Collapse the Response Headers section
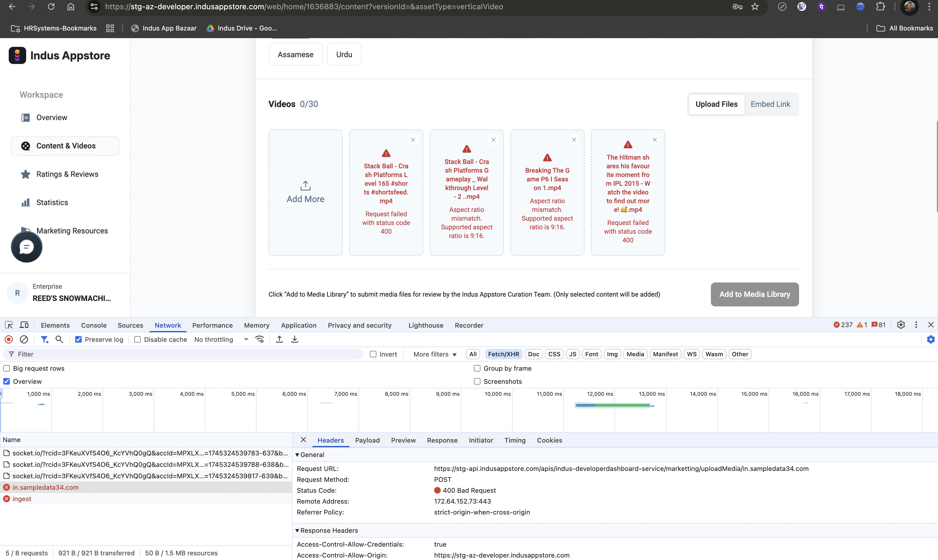The image size is (938, 560). [297, 530]
